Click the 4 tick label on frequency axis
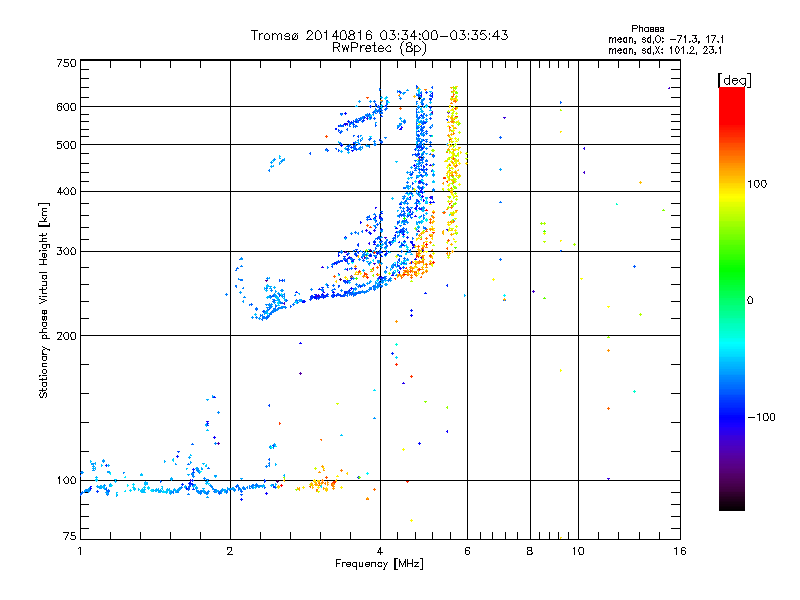This screenshot has height=600, width=800. tap(380, 551)
